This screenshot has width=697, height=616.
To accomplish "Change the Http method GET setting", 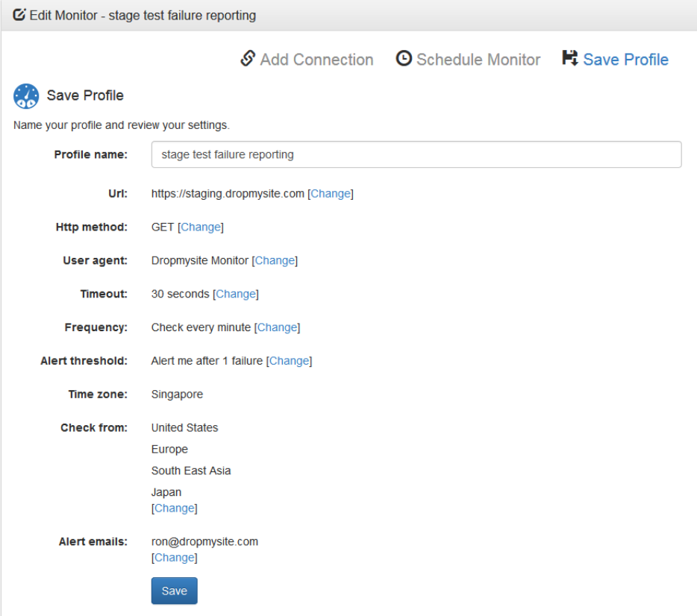I will [x=201, y=227].
